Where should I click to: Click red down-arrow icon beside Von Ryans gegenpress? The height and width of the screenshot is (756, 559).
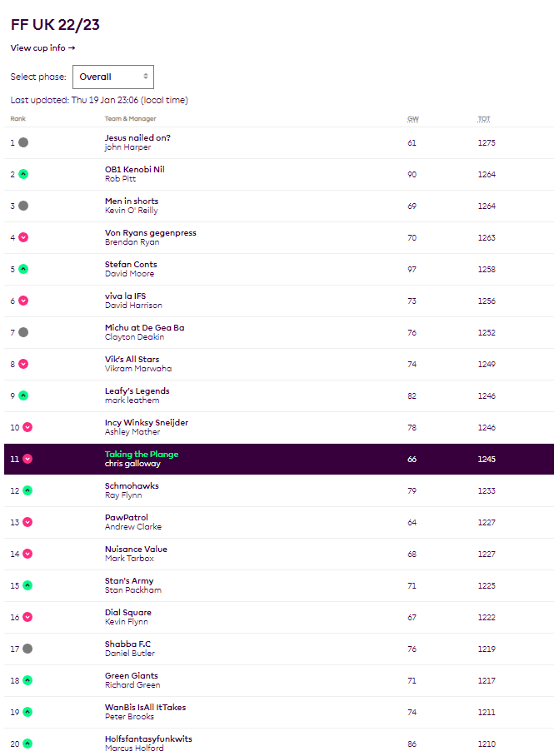point(23,237)
